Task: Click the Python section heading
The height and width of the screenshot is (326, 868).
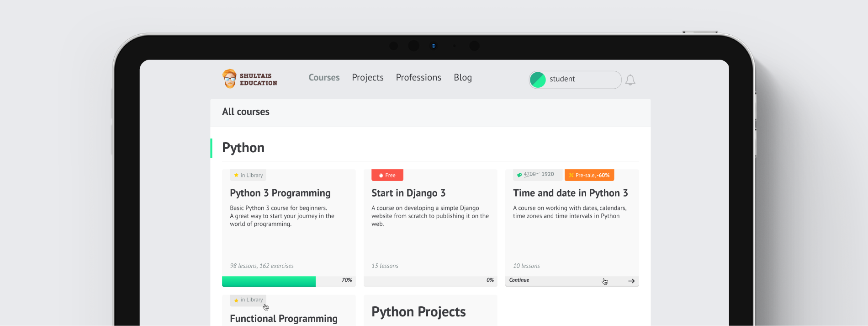Action: (x=243, y=148)
